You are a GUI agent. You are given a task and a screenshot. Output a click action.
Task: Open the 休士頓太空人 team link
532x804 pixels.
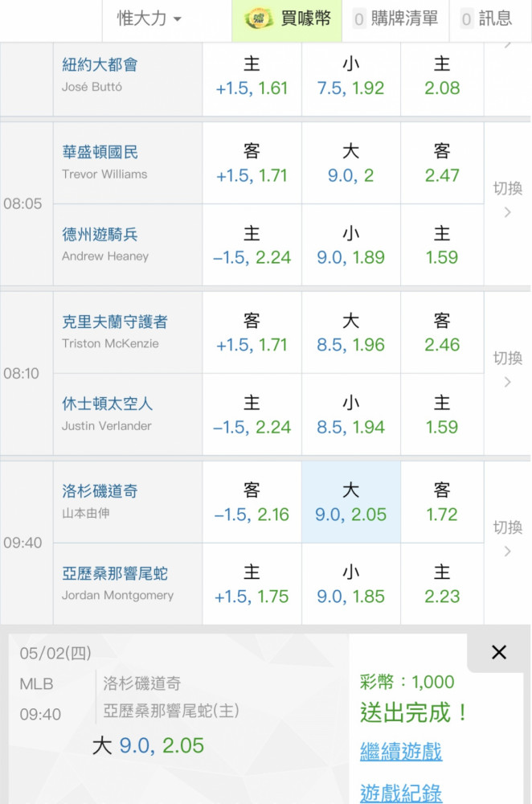[x=107, y=404]
